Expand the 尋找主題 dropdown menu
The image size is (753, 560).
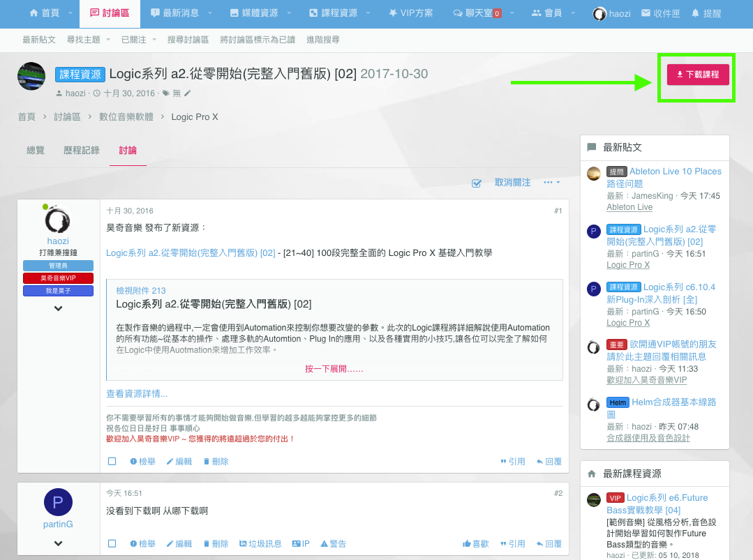tap(109, 40)
